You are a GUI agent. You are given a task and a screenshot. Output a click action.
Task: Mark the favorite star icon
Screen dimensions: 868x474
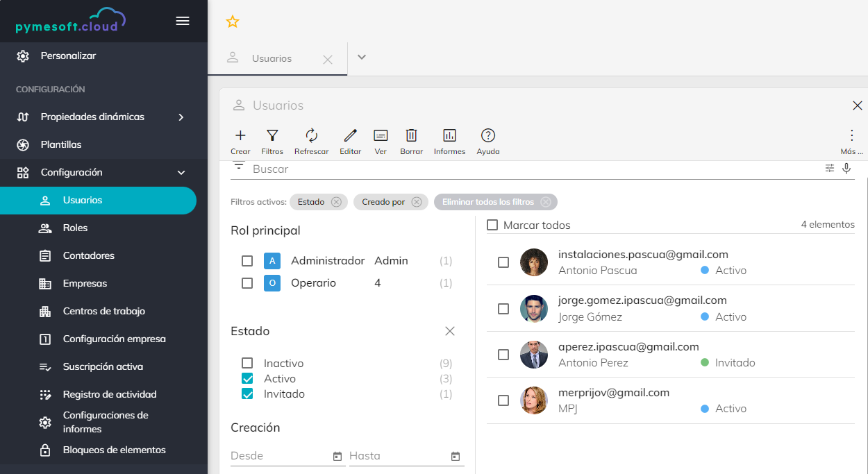pyautogui.click(x=233, y=22)
